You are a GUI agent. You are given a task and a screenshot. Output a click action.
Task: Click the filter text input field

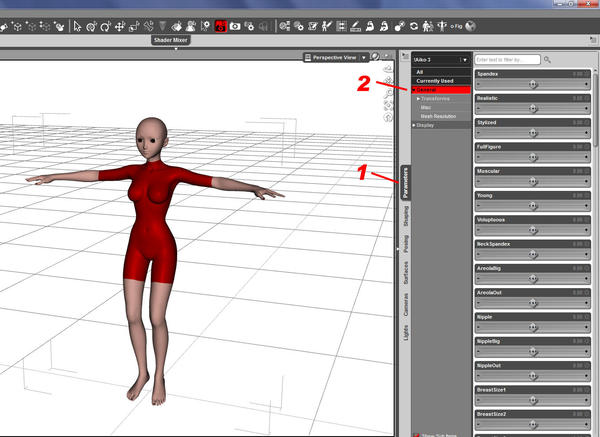(x=507, y=60)
